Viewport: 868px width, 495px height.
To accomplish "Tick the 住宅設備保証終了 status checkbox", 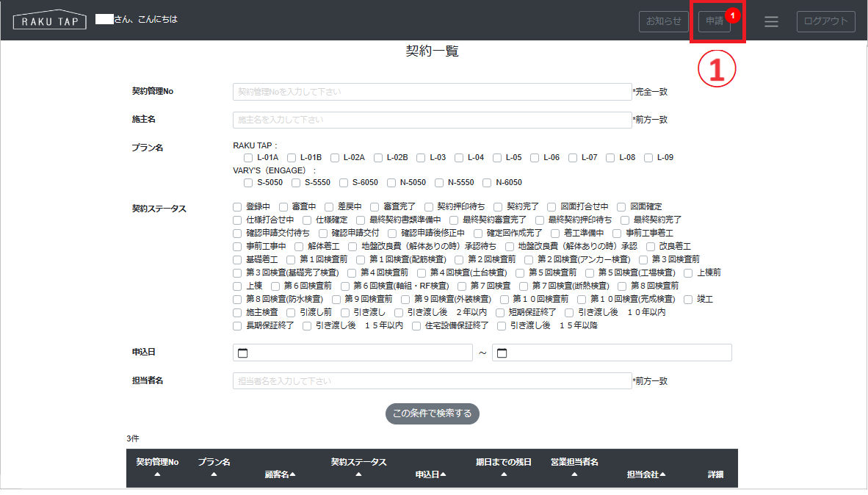I will tap(416, 327).
